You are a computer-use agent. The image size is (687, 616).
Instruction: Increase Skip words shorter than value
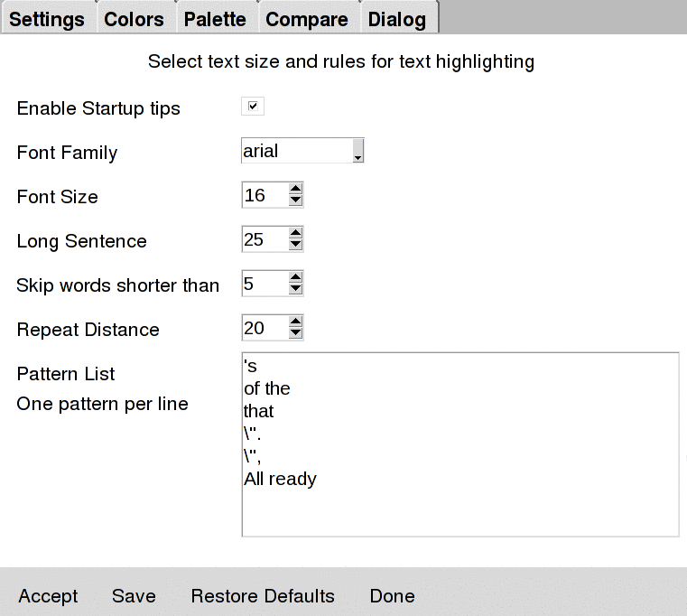[x=296, y=278]
